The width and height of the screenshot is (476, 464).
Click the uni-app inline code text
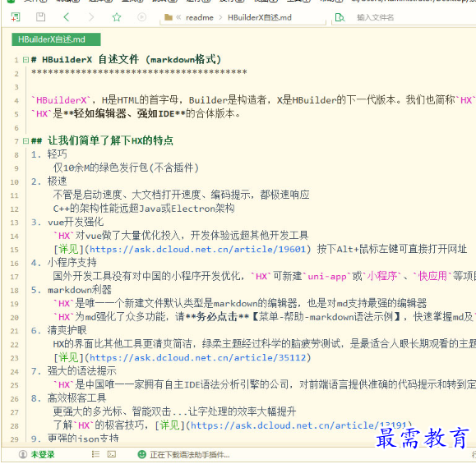click(x=327, y=276)
